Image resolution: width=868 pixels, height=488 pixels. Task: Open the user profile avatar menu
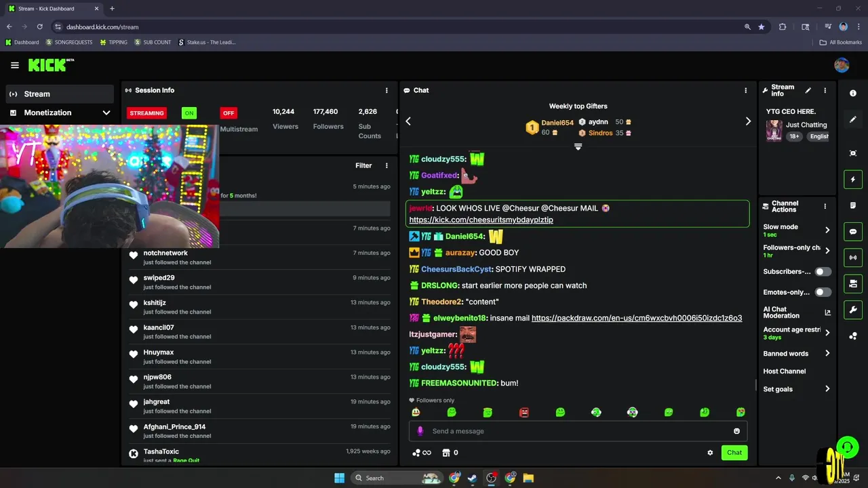pyautogui.click(x=842, y=65)
